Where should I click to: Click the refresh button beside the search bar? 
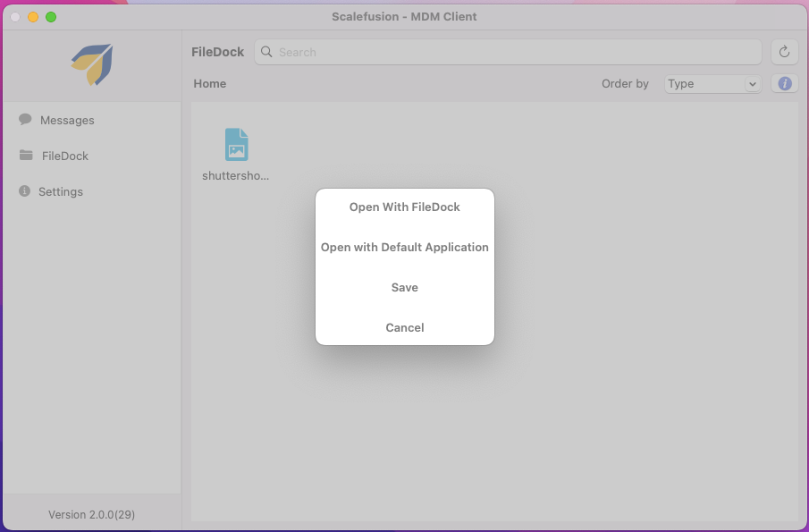click(784, 52)
